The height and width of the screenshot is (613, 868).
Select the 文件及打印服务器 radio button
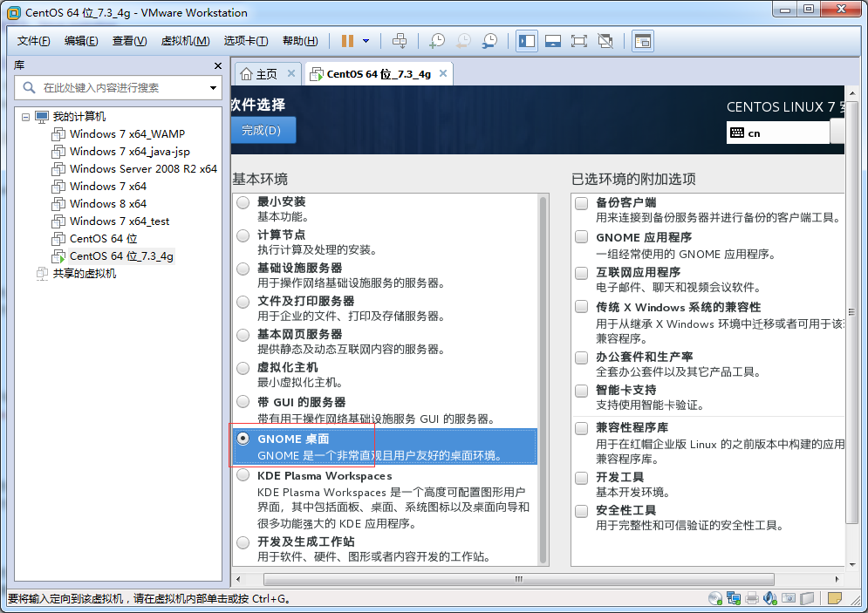[x=243, y=302]
